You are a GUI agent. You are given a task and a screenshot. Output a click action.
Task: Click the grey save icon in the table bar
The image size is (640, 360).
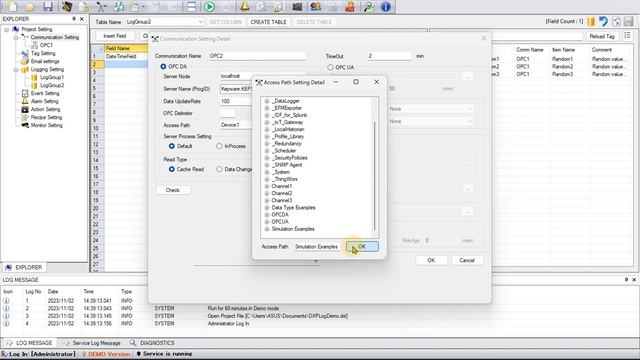point(629,22)
